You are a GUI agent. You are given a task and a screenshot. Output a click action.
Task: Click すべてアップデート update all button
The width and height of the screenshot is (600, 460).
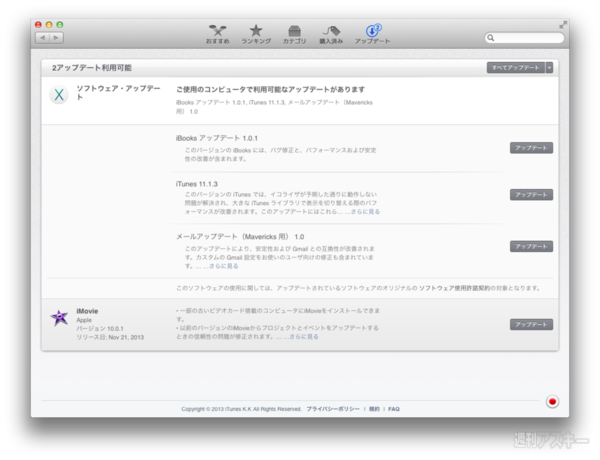[516, 68]
